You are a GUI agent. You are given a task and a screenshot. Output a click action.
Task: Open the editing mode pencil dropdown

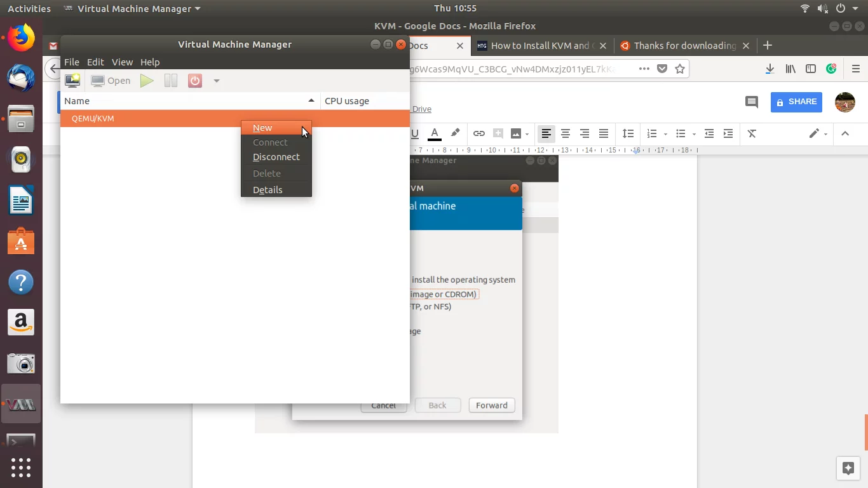818,133
